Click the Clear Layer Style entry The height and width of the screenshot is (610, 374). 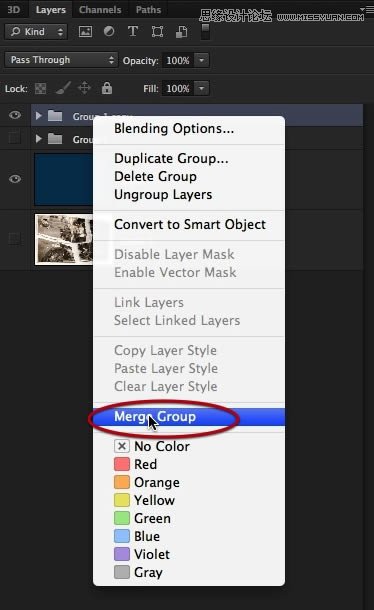[189, 387]
